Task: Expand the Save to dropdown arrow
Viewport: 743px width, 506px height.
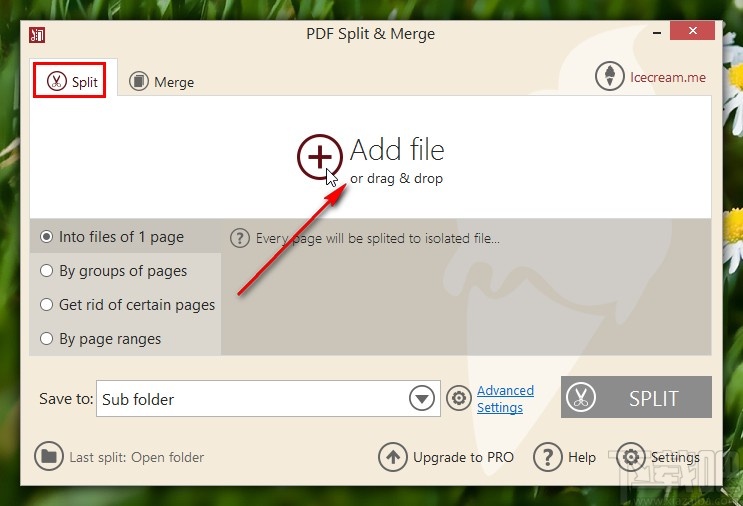Action: tap(422, 398)
